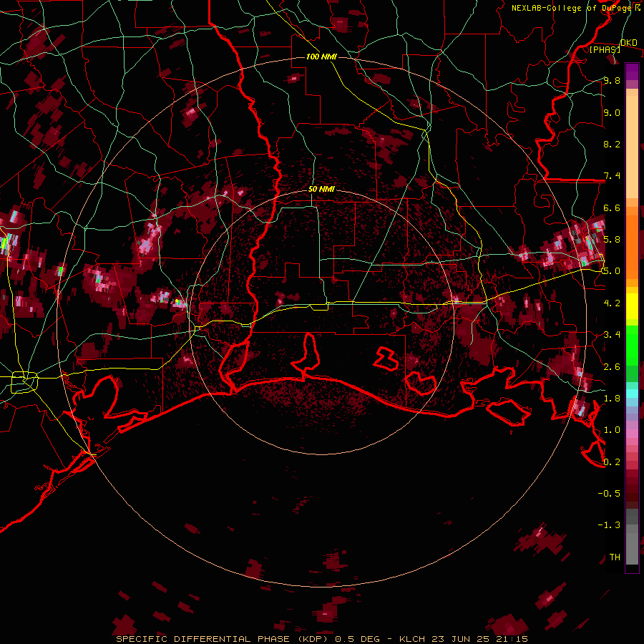Image resolution: width=644 pixels, height=644 pixels.
Task: Click the 1.0 value on the color scale
Action: (612, 430)
